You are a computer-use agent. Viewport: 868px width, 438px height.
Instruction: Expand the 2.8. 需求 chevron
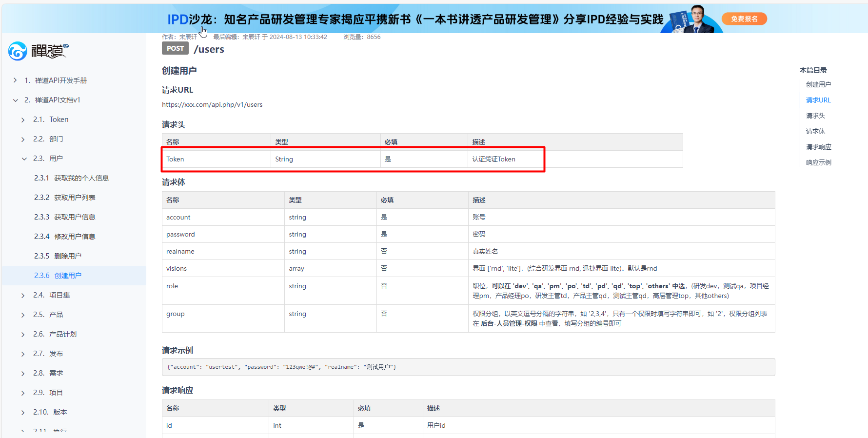tap(23, 373)
